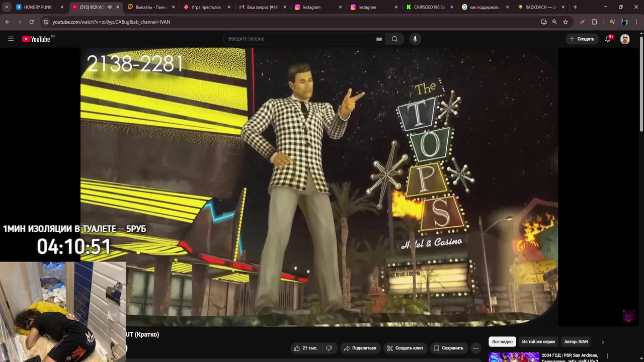Close the HUNGRY PUNK tab
The height and width of the screenshot is (362, 644).
[x=62, y=7]
